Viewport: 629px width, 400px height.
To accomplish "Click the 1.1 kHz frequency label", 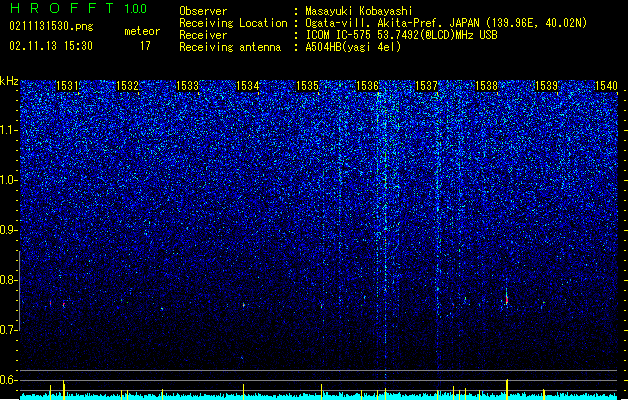I will coord(9,130).
